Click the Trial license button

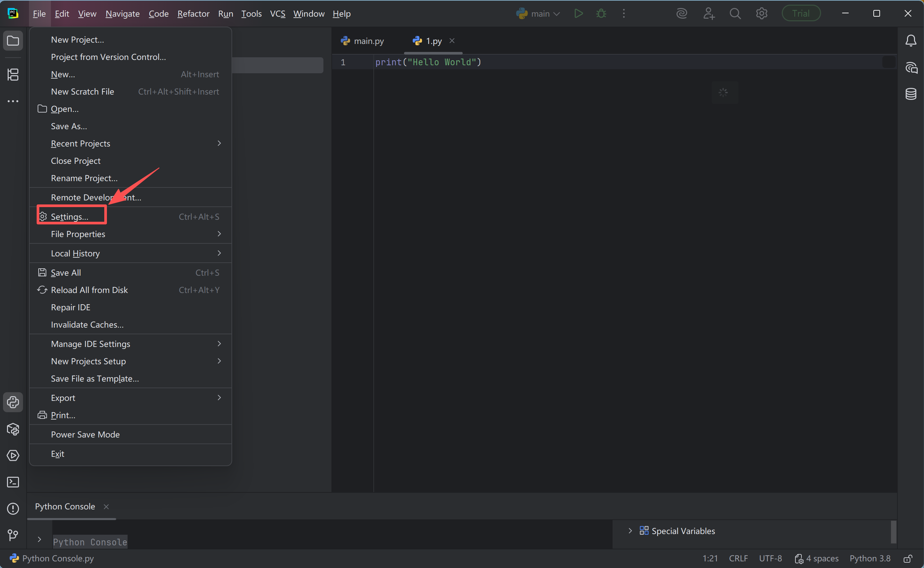click(x=801, y=14)
